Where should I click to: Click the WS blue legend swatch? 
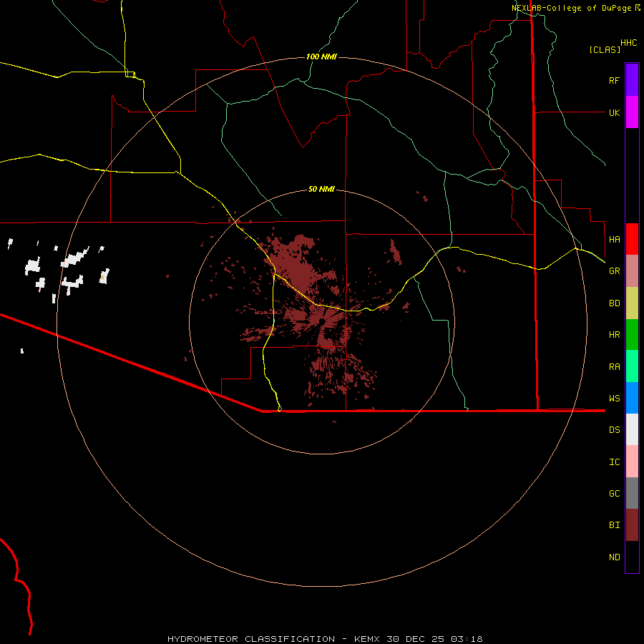[x=632, y=398]
